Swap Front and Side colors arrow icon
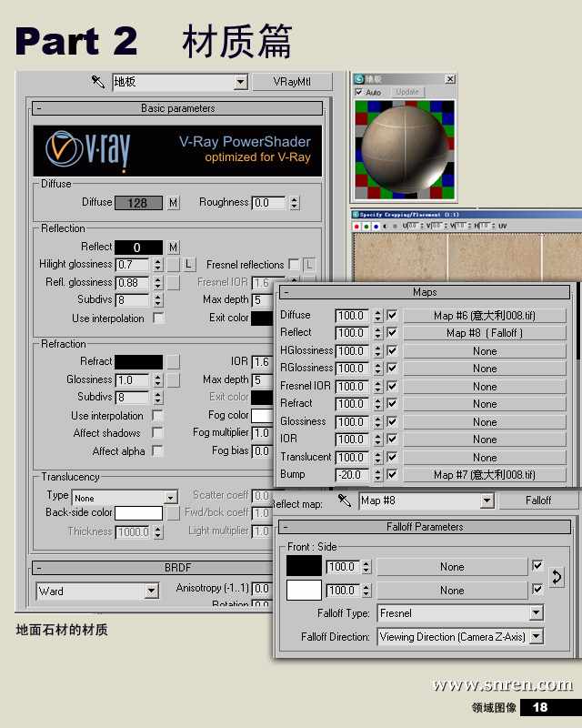 point(557,578)
